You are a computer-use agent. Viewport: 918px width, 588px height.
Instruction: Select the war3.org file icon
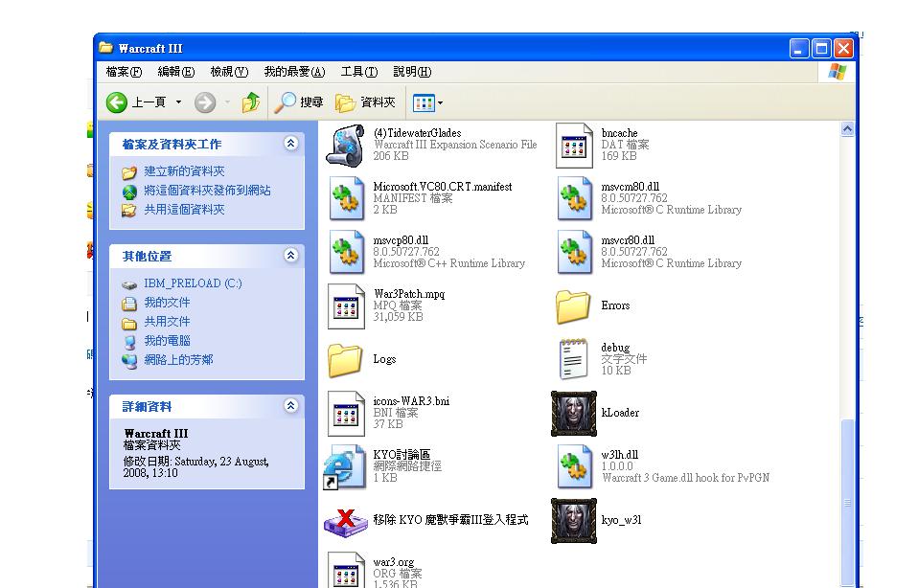(346, 570)
